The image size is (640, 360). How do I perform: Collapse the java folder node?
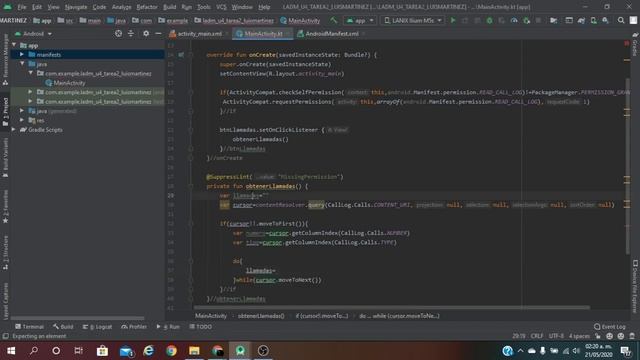(x=22, y=64)
